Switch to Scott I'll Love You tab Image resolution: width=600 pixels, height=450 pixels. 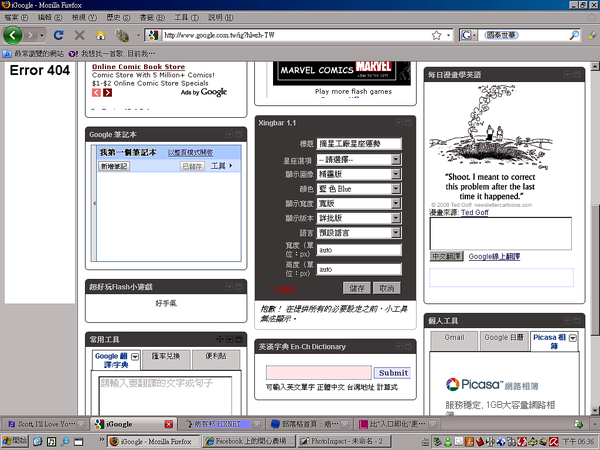(x=45, y=424)
